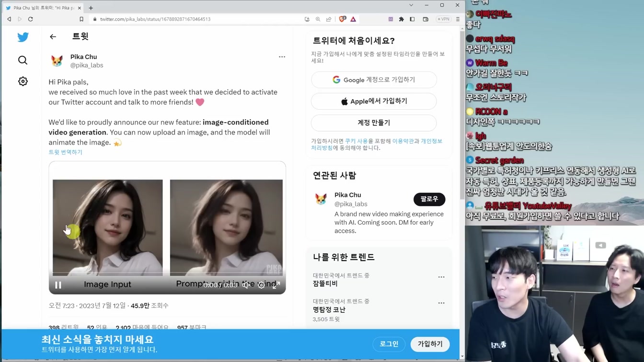Expand the video to full screen
This screenshot has width=644, height=362.
tap(276, 285)
